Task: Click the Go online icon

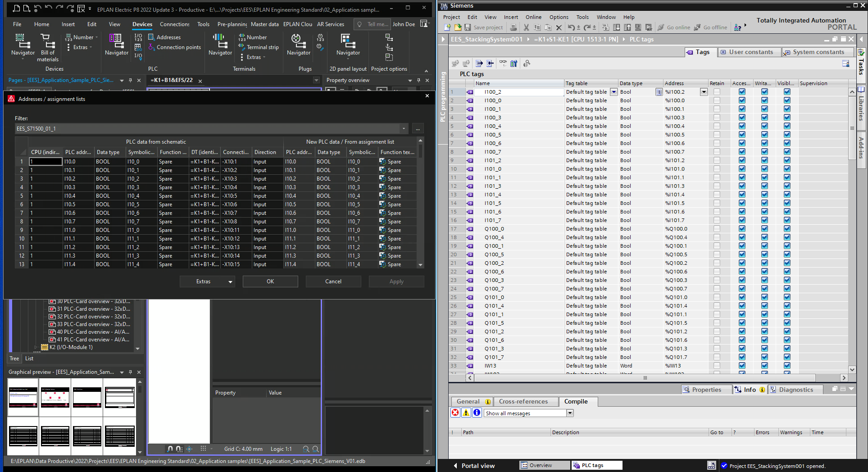Action: pos(661,27)
